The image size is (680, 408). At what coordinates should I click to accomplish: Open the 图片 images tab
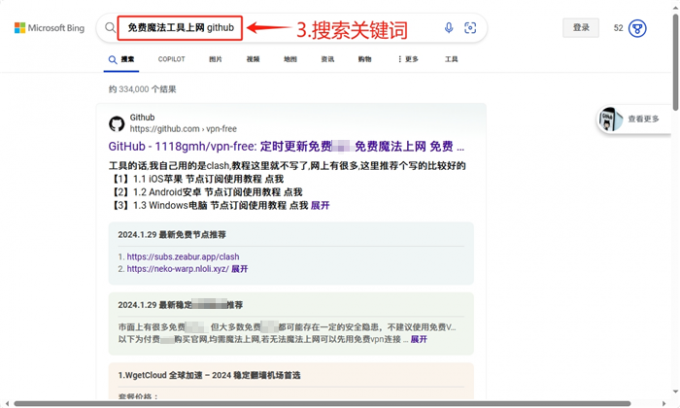click(x=216, y=59)
